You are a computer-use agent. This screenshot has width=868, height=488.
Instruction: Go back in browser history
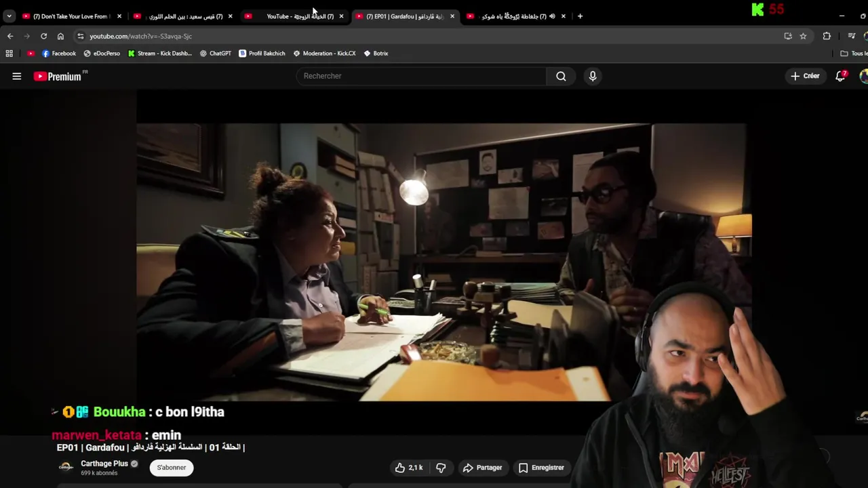(10, 36)
